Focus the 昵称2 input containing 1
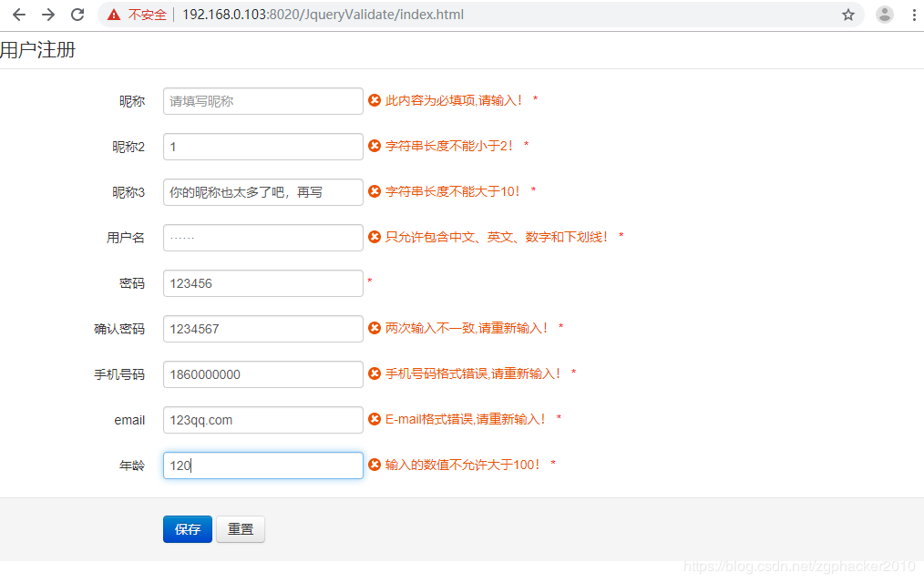The height and width of the screenshot is (583, 924). pos(262,147)
